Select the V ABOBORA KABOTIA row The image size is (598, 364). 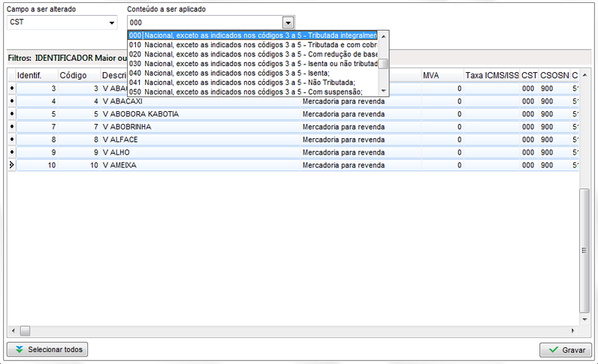pyautogui.click(x=150, y=114)
